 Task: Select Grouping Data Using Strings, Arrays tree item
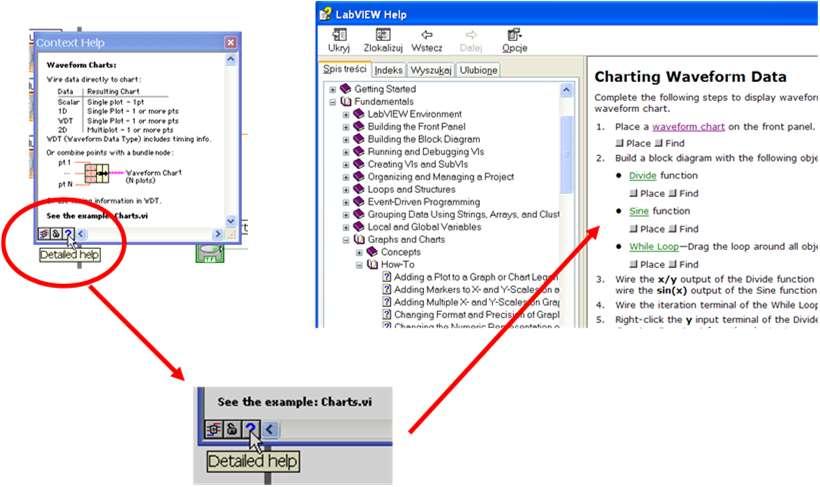point(463,214)
